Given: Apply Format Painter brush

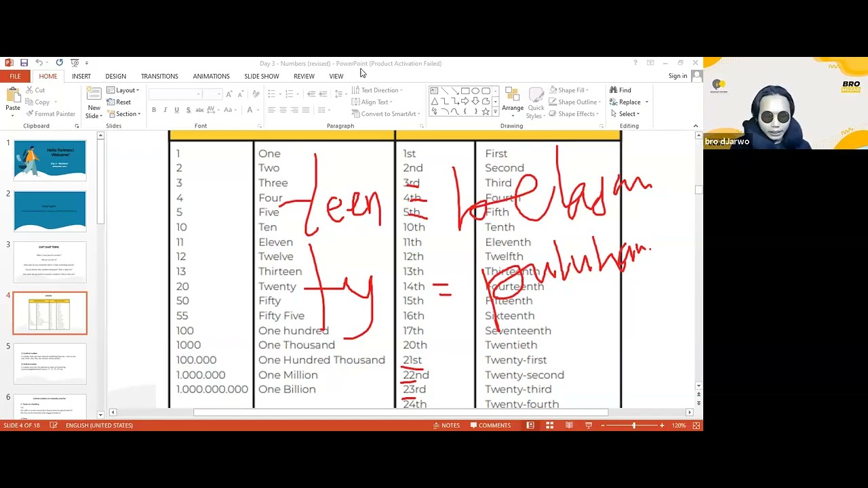Looking at the screenshot, I should [x=50, y=114].
